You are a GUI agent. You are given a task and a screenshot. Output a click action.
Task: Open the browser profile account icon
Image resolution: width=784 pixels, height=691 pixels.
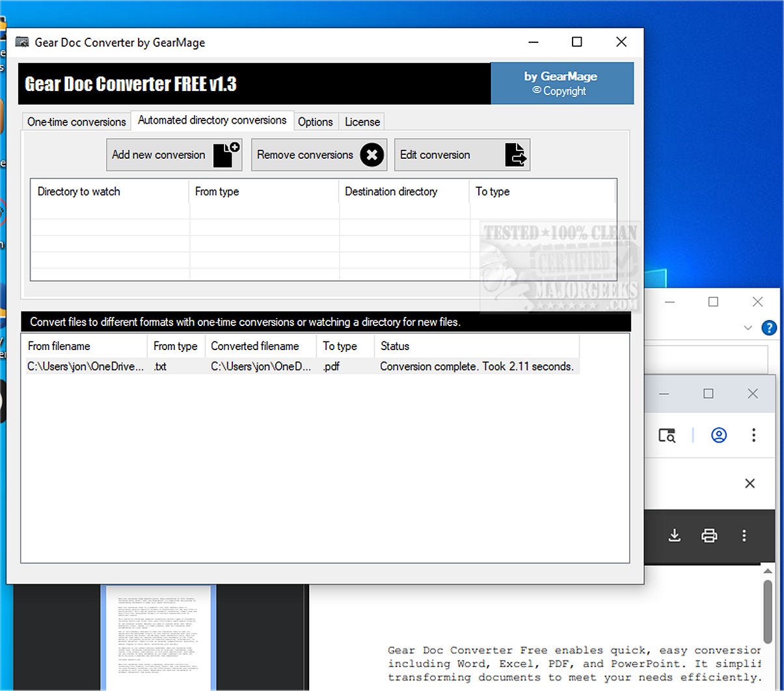click(719, 435)
